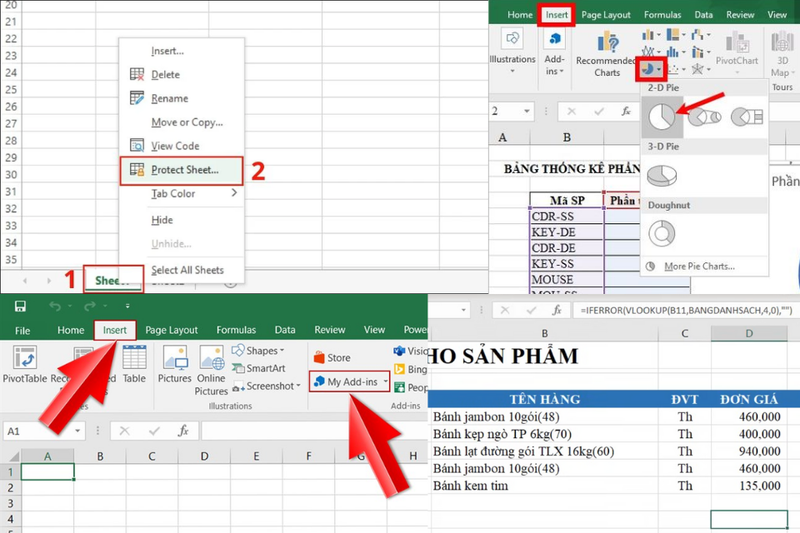Viewport: 800px width, 533px height.
Task: Open the Illustrations dropdown button
Action: pos(512,51)
